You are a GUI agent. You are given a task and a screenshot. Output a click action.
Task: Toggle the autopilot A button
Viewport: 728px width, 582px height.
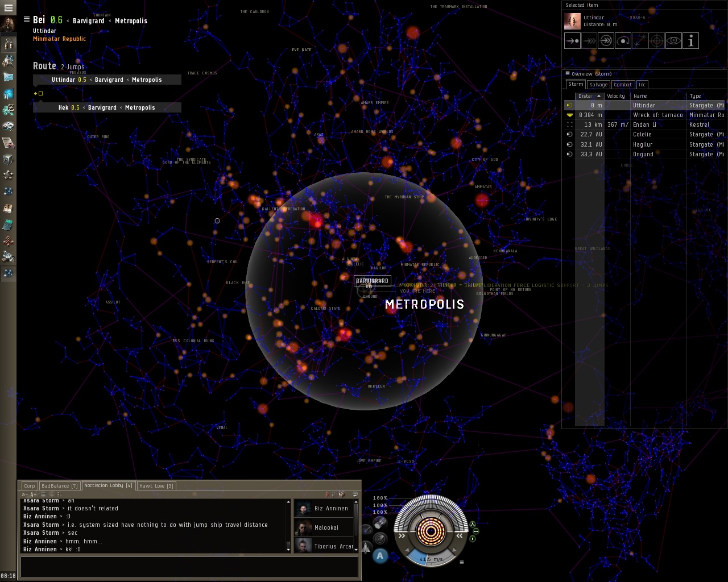(380, 556)
